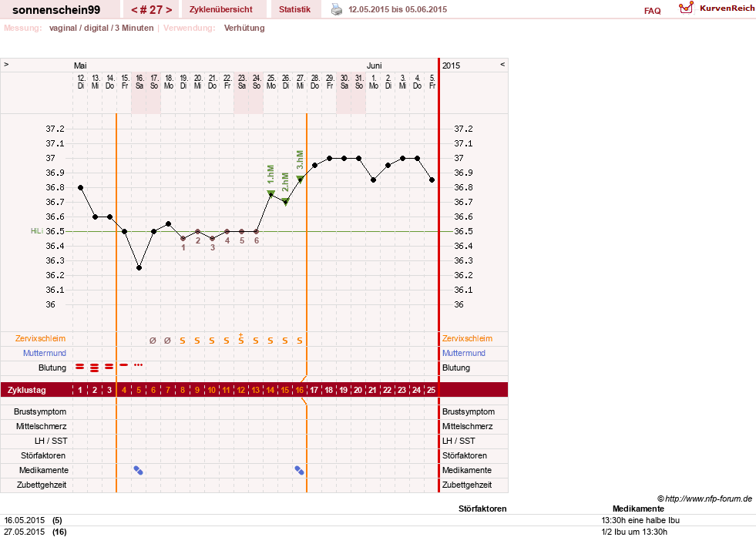This screenshot has height=554, width=756.
Task: Click the spotting dots on cycle day 5
Action: pyautogui.click(x=139, y=365)
